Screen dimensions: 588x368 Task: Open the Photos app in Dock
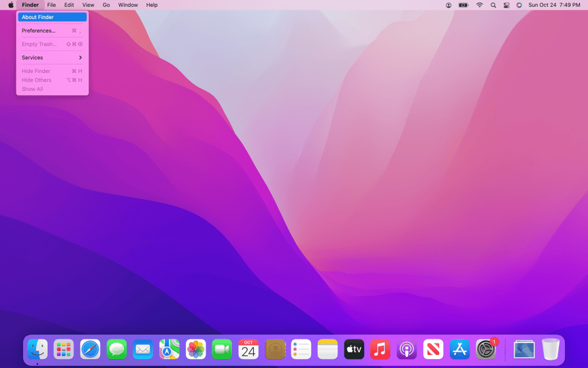click(196, 349)
